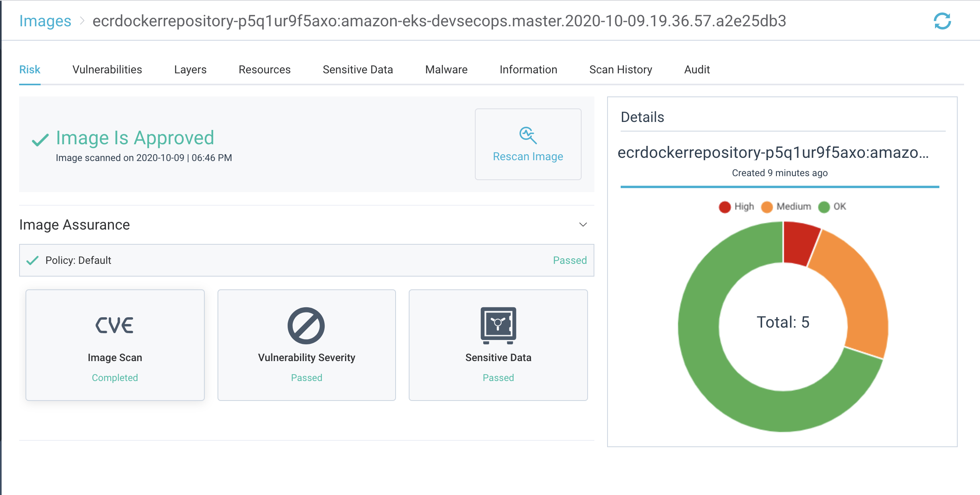
Task: Click the Rescan Image label
Action: tap(528, 157)
